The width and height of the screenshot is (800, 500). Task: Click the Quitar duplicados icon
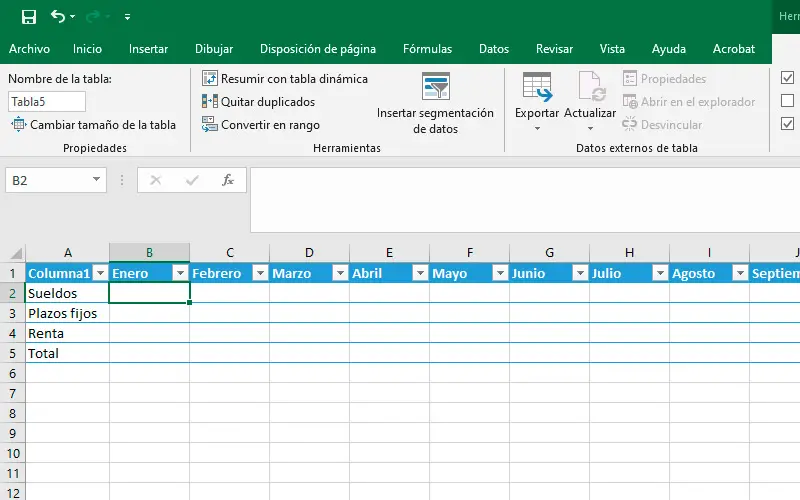pyautogui.click(x=210, y=101)
